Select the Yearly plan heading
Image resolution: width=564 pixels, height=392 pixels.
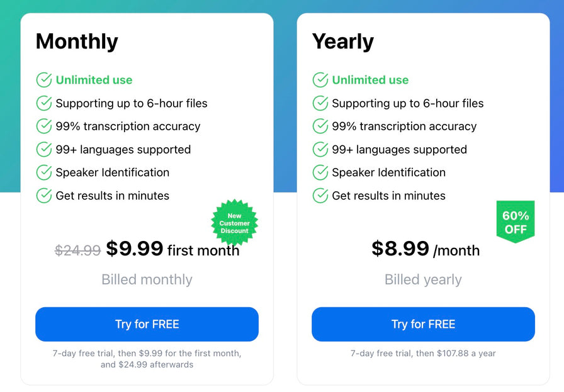[343, 42]
